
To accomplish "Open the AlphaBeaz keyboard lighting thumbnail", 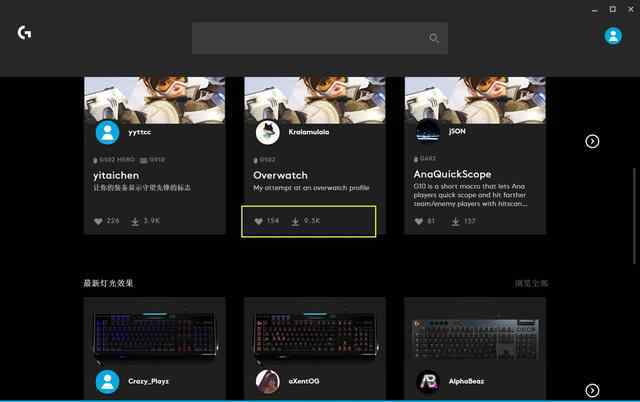I will point(475,339).
